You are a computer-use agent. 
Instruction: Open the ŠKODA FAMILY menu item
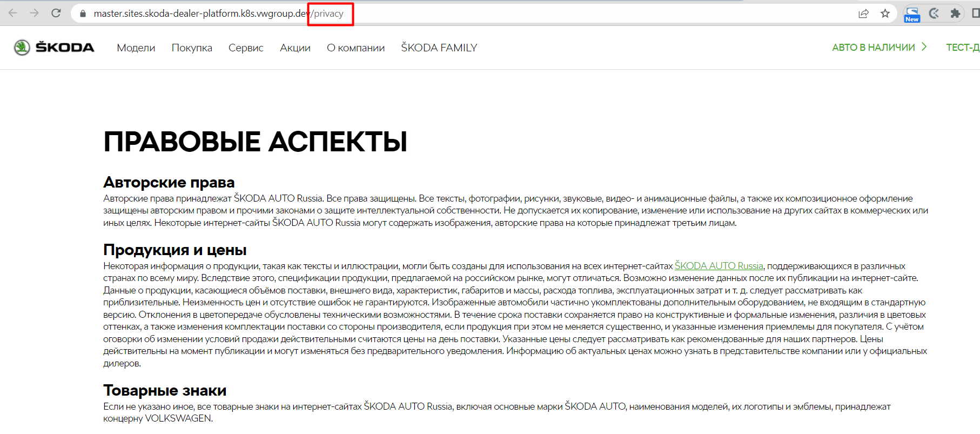tap(439, 48)
